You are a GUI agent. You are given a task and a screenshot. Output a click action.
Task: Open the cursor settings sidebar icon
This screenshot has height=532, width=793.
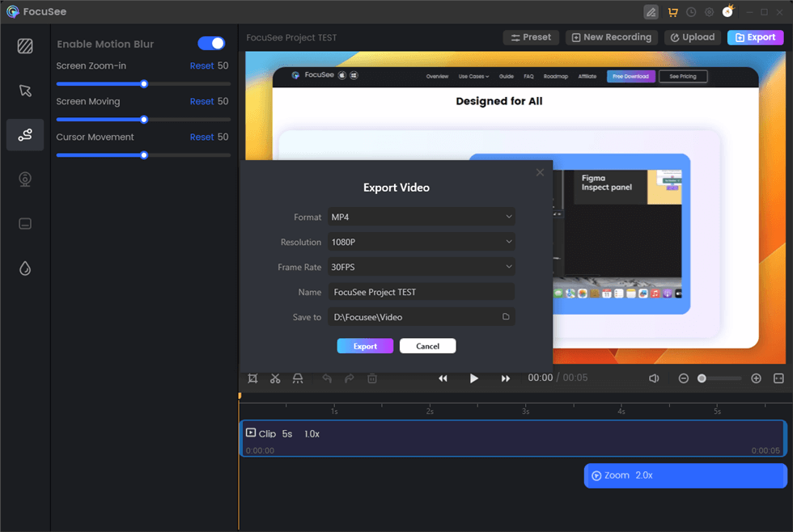tap(25, 91)
